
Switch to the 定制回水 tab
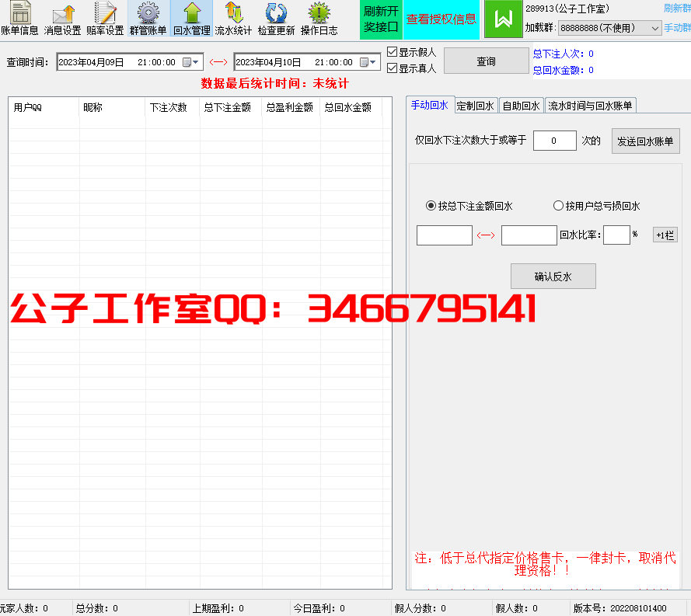click(x=476, y=106)
